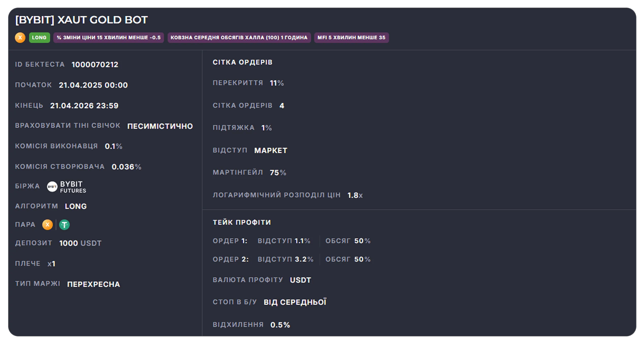Click the 'ПЕСИМІСТИЧНО' candle shadows value
Viewport: 644px width, 344px height.
[160, 126]
